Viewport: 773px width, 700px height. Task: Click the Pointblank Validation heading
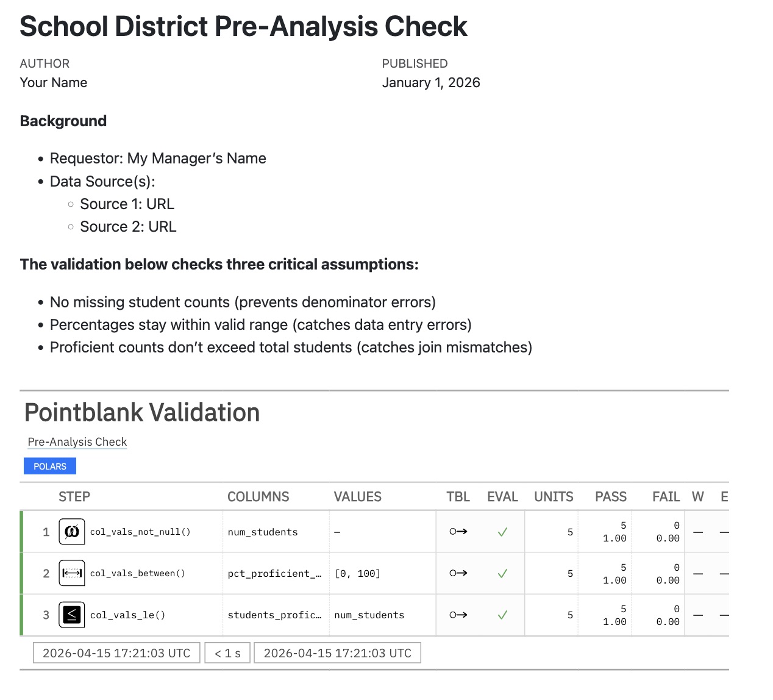tap(142, 413)
